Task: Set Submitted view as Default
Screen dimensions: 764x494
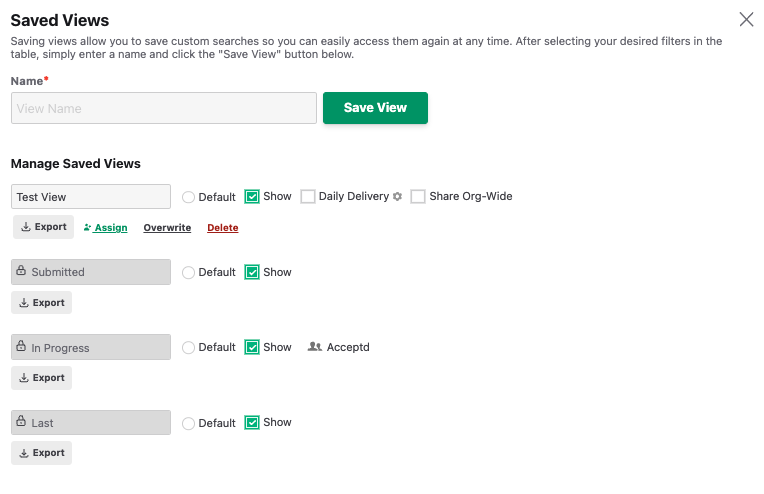Action: [189, 272]
